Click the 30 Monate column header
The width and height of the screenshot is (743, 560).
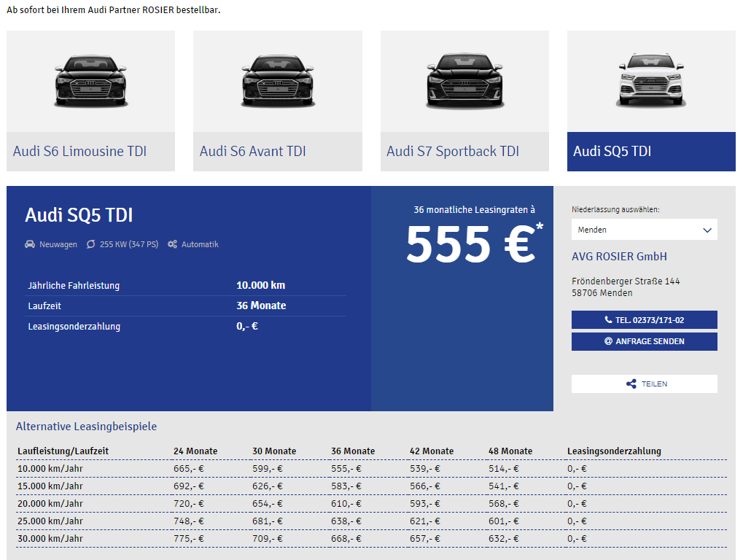pos(274,451)
